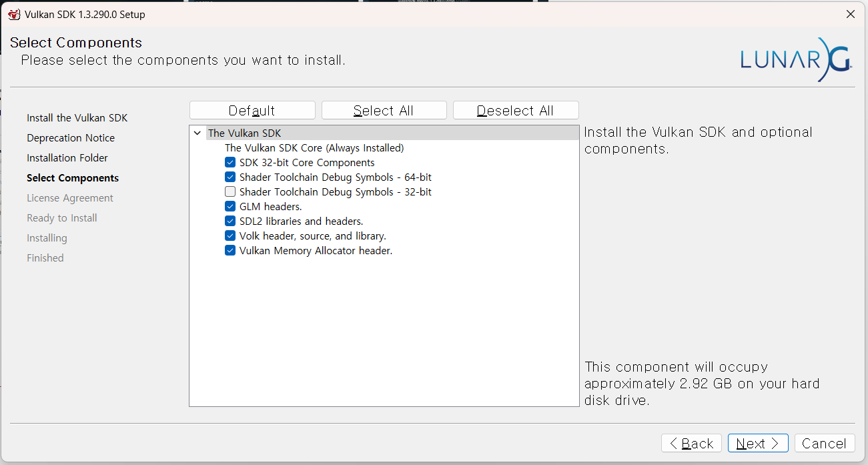Viewport: 868px width, 465px height.
Task: Select The Vulkan SDK Core (Always Installed) row
Action: 314,147
